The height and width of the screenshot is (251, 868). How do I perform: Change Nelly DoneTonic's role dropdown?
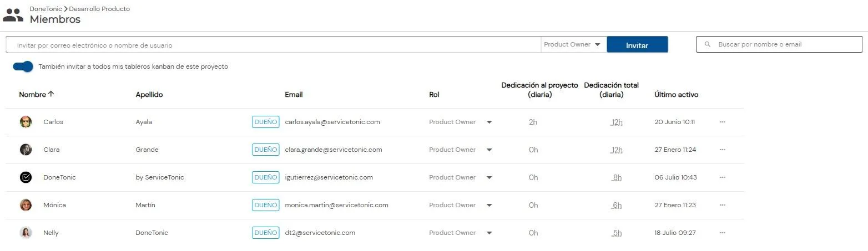pyautogui.click(x=461, y=233)
